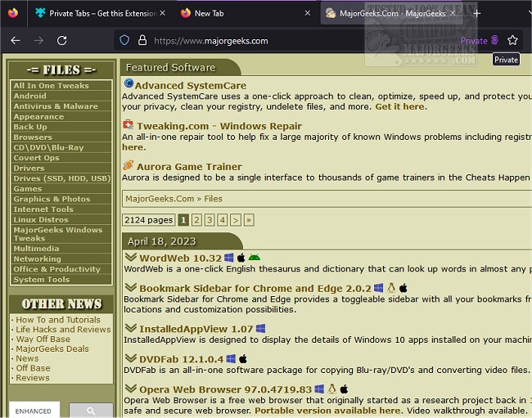Click the Private tab mask icon
Screen dimensions: 532x418
[x=494, y=40]
